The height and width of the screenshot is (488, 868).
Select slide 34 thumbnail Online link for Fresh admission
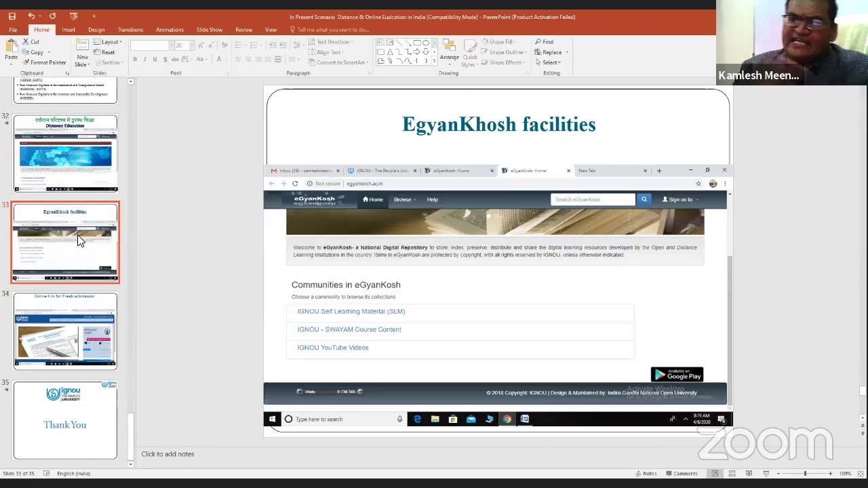click(x=65, y=331)
